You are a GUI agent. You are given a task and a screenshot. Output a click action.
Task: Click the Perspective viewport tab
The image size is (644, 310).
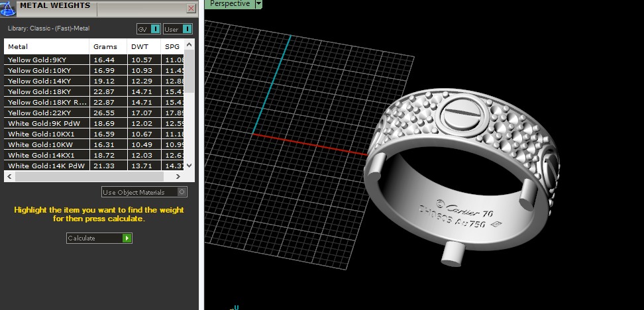(x=230, y=4)
